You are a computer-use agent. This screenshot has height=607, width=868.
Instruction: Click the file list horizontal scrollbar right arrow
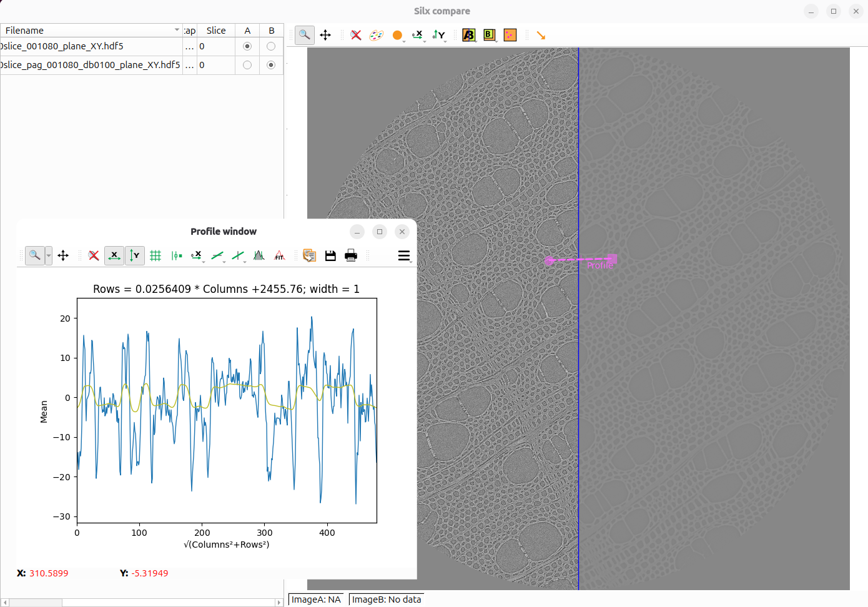click(x=279, y=603)
